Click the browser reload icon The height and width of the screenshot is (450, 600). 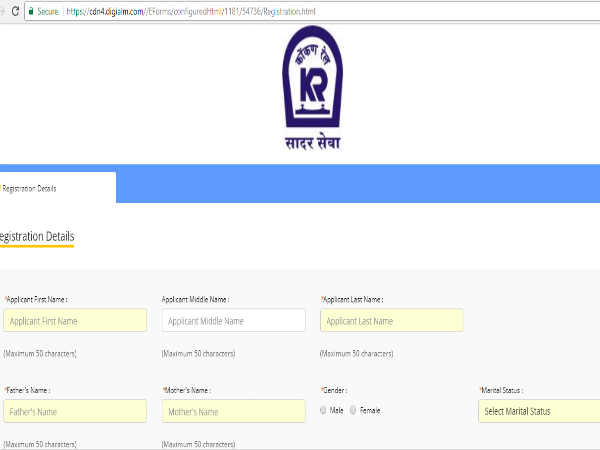15,11
